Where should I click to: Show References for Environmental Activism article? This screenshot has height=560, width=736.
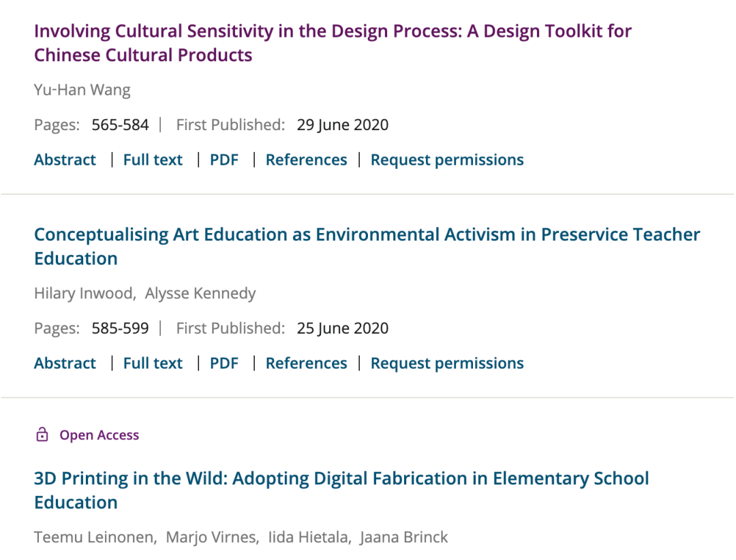[306, 363]
